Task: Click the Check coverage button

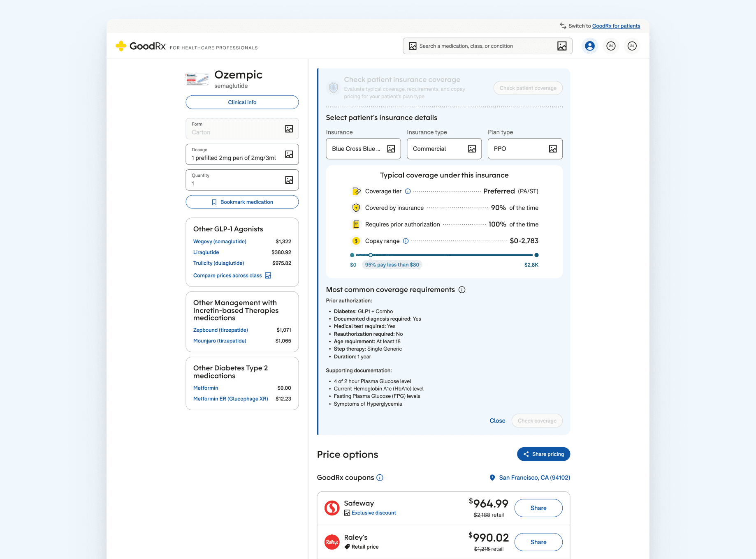Action: coord(537,421)
